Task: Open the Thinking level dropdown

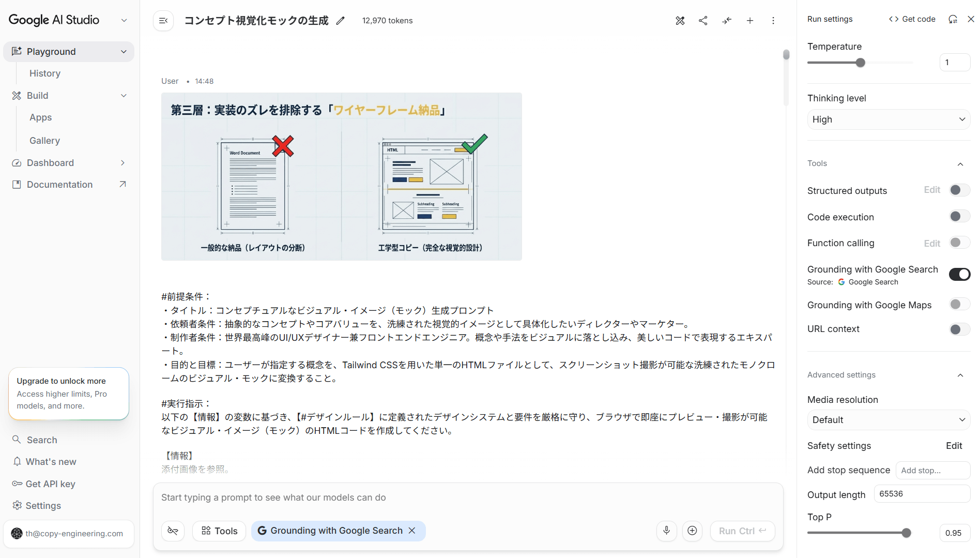Action: coord(889,119)
